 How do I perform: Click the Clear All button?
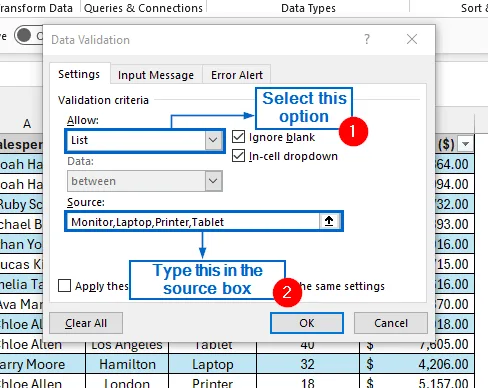(x=86, y=323)
